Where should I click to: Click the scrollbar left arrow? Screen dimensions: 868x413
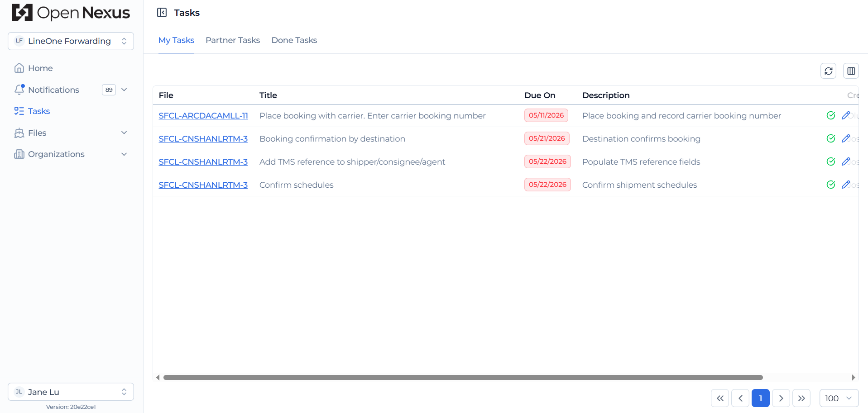[x=158, y=377]
